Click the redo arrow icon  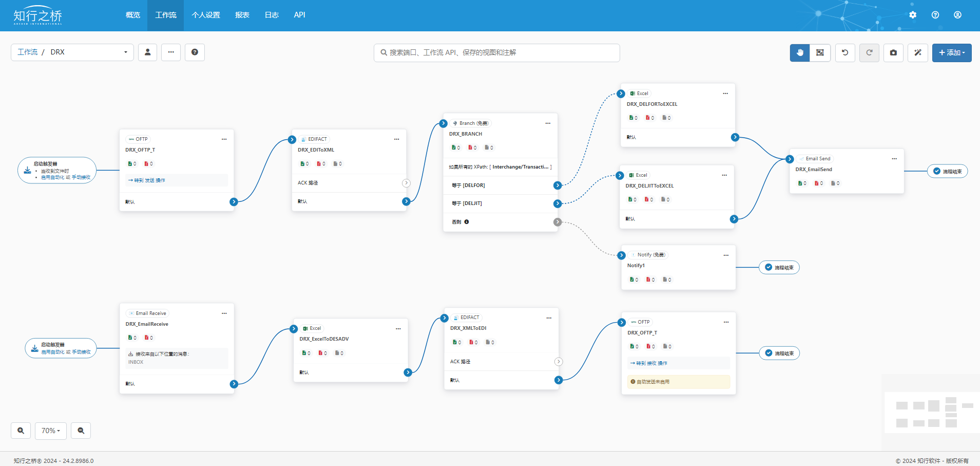[869, 53]
